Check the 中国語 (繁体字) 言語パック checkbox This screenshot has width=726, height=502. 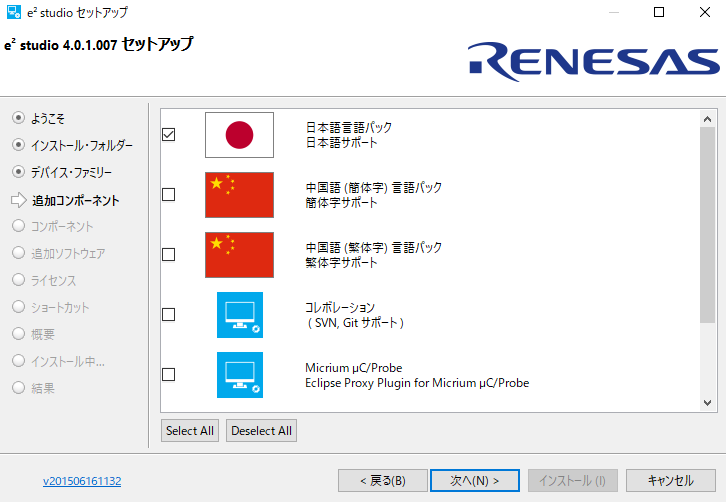[x=169, y=255]
